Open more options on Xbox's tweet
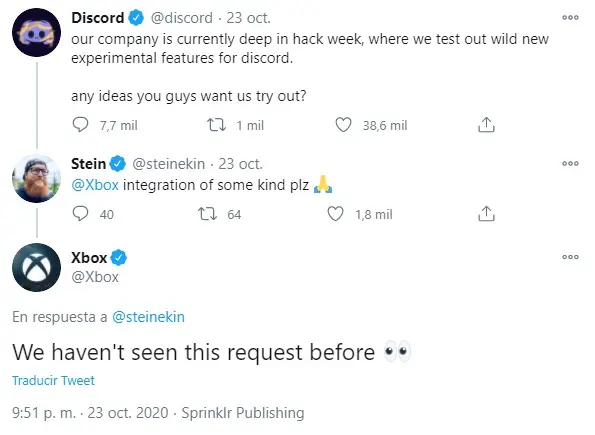Screen dimensions: 595x435 coord(570,257)
